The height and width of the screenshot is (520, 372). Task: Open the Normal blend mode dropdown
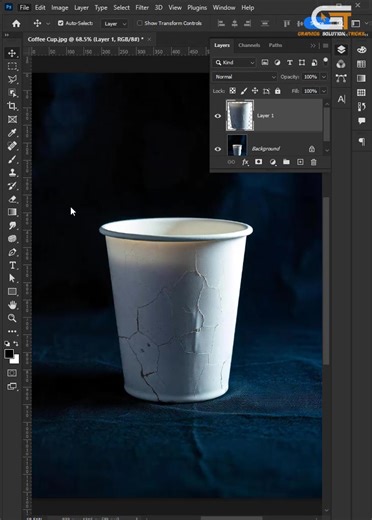click(245, 77)
